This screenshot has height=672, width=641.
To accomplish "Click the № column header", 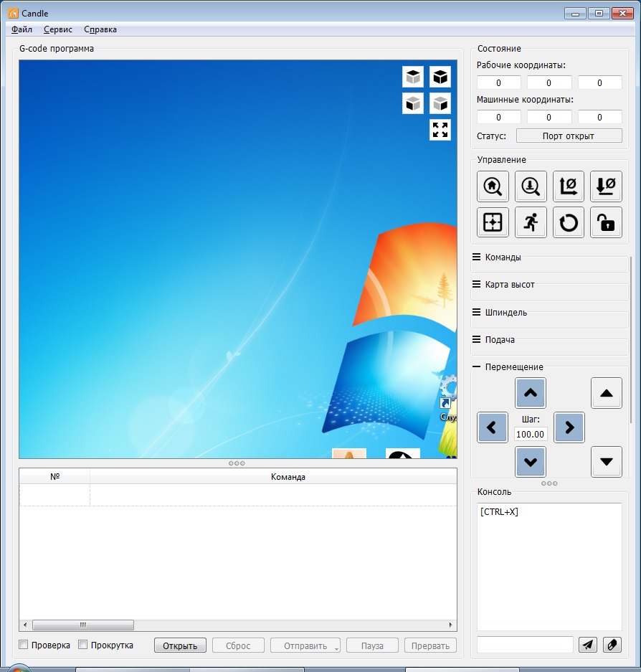I will 54,477.
